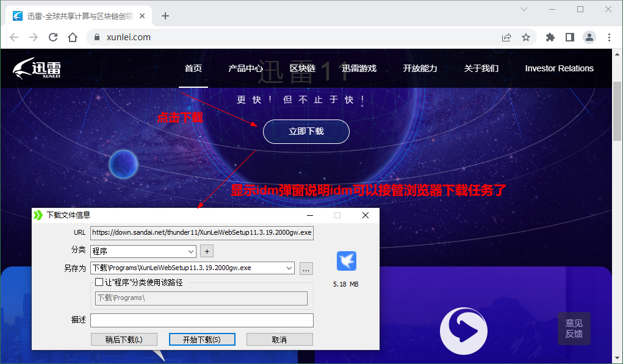Select the 首页 navigation item
623x364 pixels.
[x=193, y=68]
